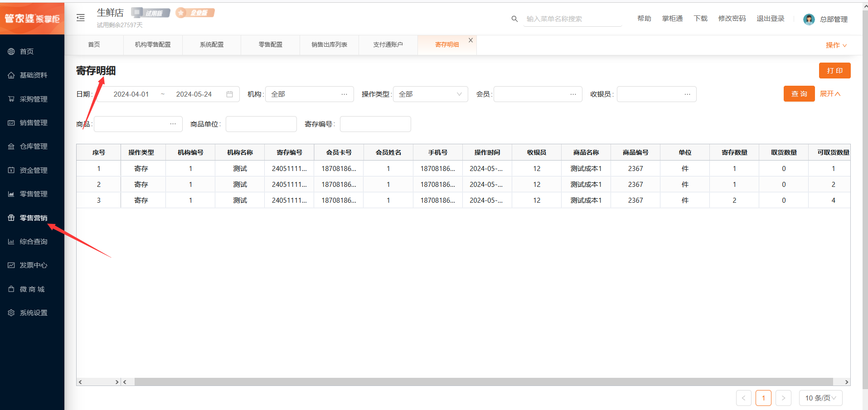Click 修改密码 link

click(x=732, y=19)
